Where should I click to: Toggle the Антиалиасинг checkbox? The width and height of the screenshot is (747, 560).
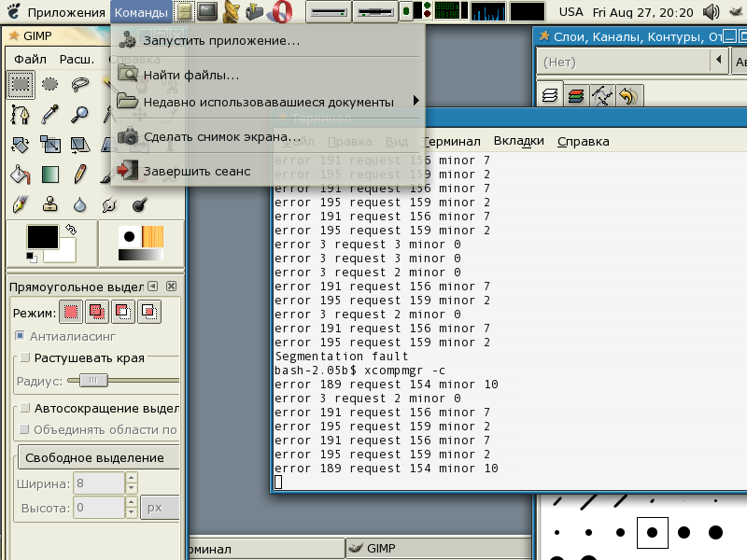tap(20, 336)
